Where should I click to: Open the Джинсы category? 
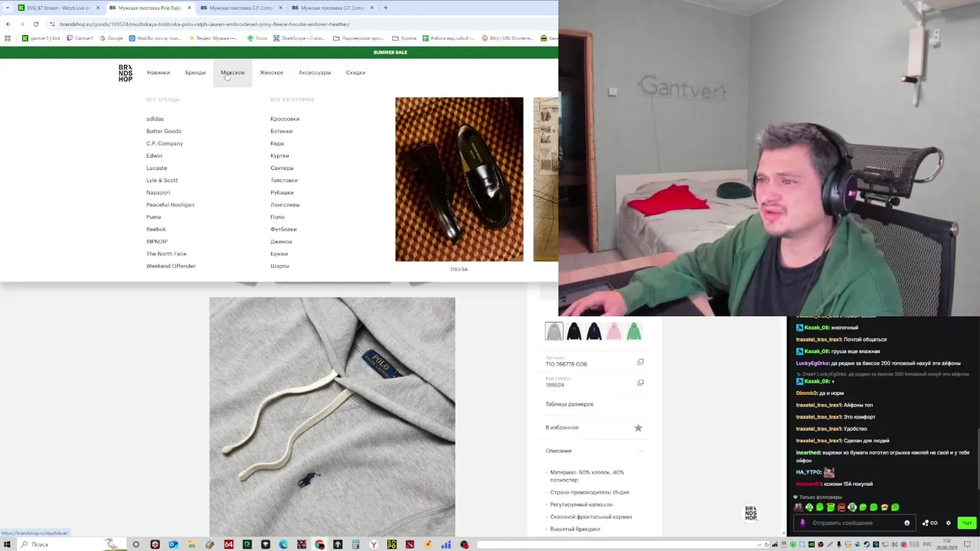click(281, 241)
